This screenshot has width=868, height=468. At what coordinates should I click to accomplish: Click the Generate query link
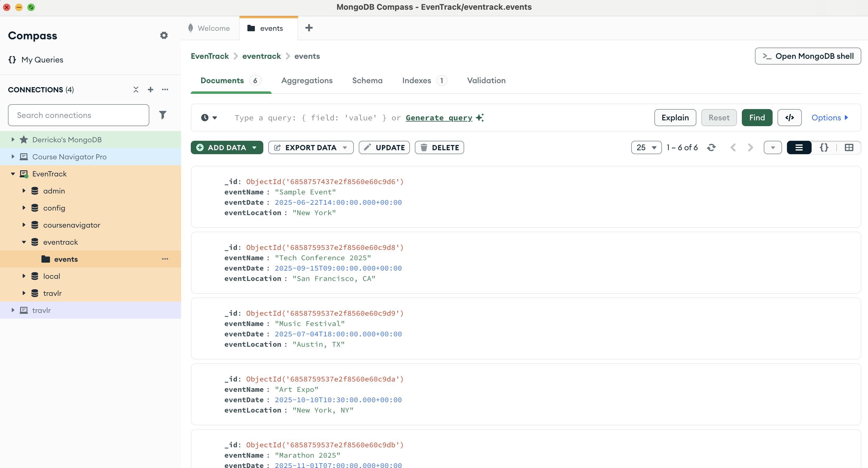[439, 118]
